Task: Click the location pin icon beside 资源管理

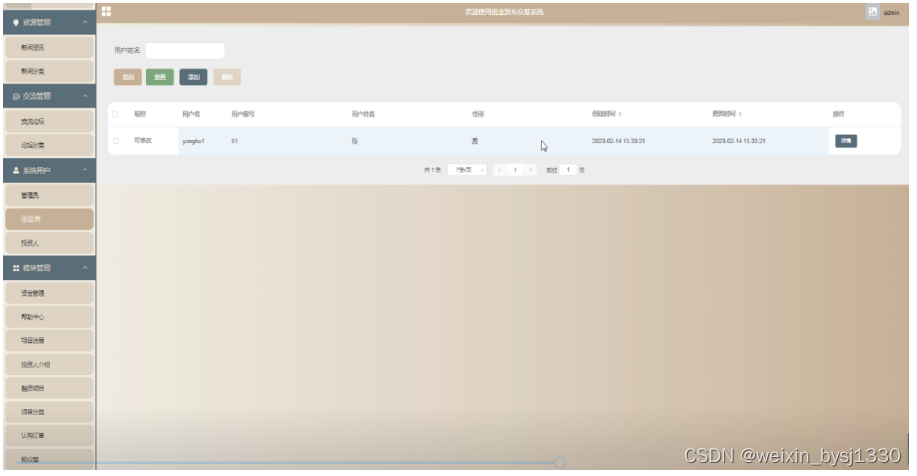Action: (16, 22)
